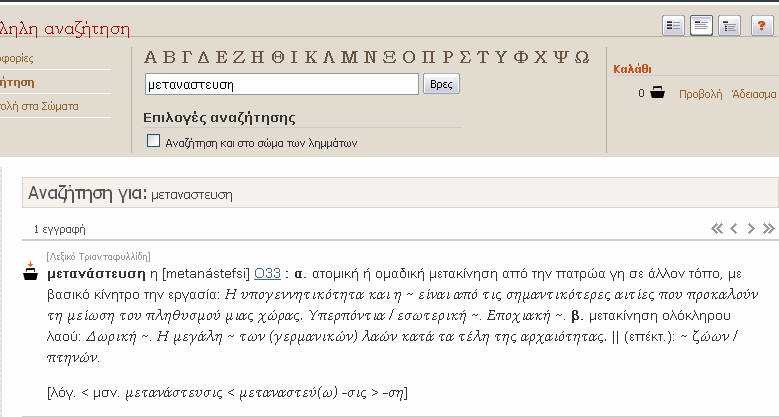
Task: Jump to the last results page
Action: (769, 229)
